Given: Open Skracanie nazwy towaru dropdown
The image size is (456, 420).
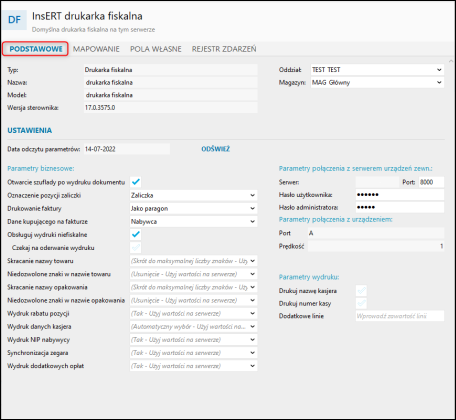Looking at the screenshot, I should [x=193, y=261].
